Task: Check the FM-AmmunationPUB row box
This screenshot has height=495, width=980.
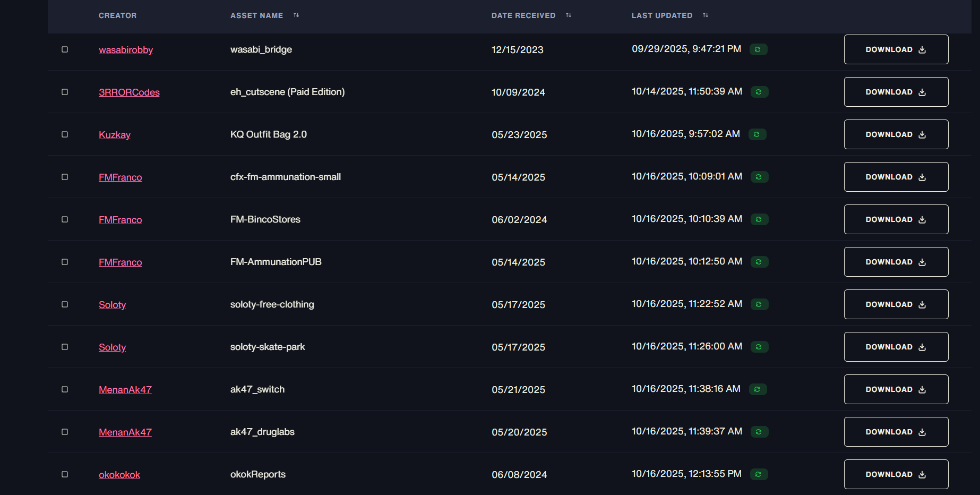Action: point(65,262)
